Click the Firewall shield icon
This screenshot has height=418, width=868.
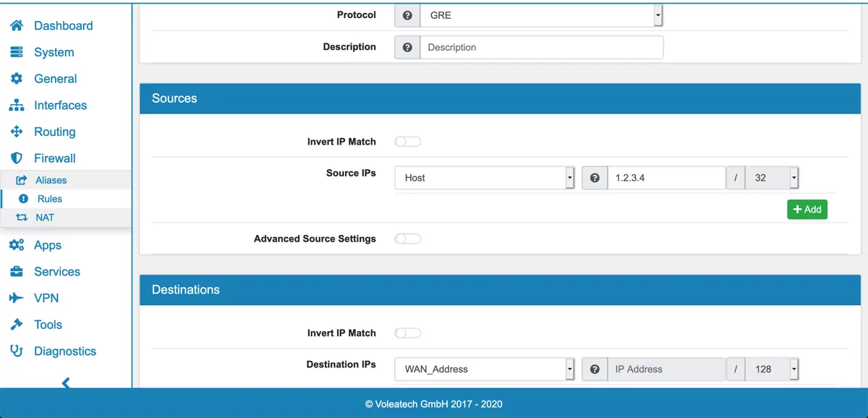click(x=16, y=158)
